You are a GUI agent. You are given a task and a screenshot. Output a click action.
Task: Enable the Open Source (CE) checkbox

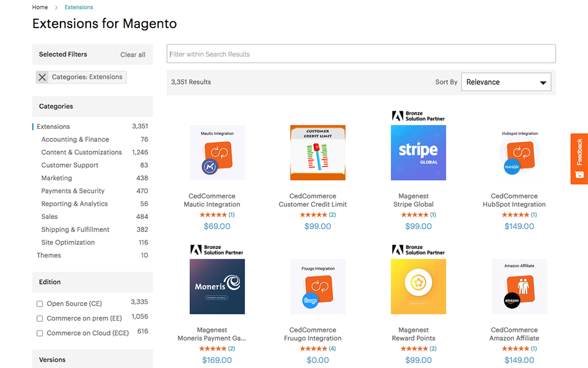40,304
